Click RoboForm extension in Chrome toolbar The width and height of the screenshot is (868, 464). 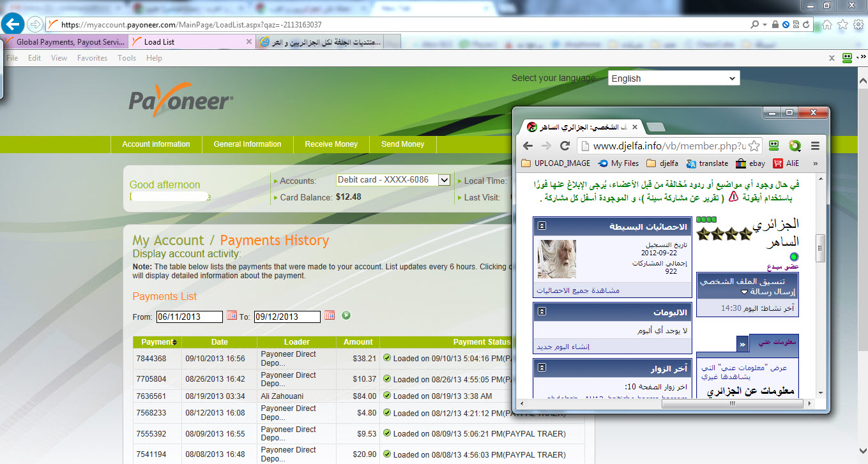pyautogui.click(x=774, y=146)
